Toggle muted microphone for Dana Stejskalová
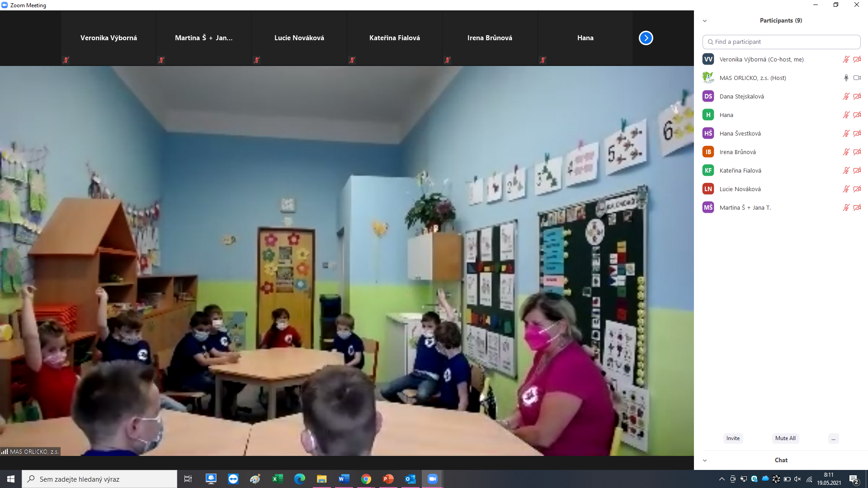The image size is (868, 488). (x=846, y=96)
